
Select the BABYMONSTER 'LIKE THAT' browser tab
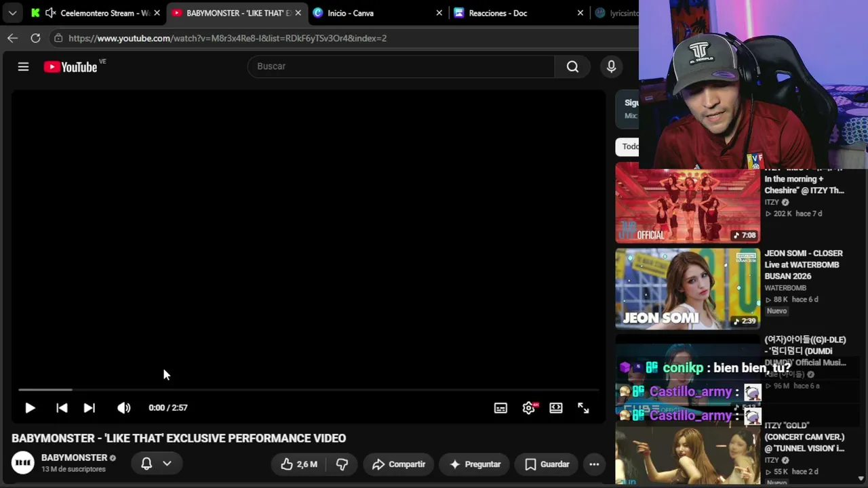(238, 13)
